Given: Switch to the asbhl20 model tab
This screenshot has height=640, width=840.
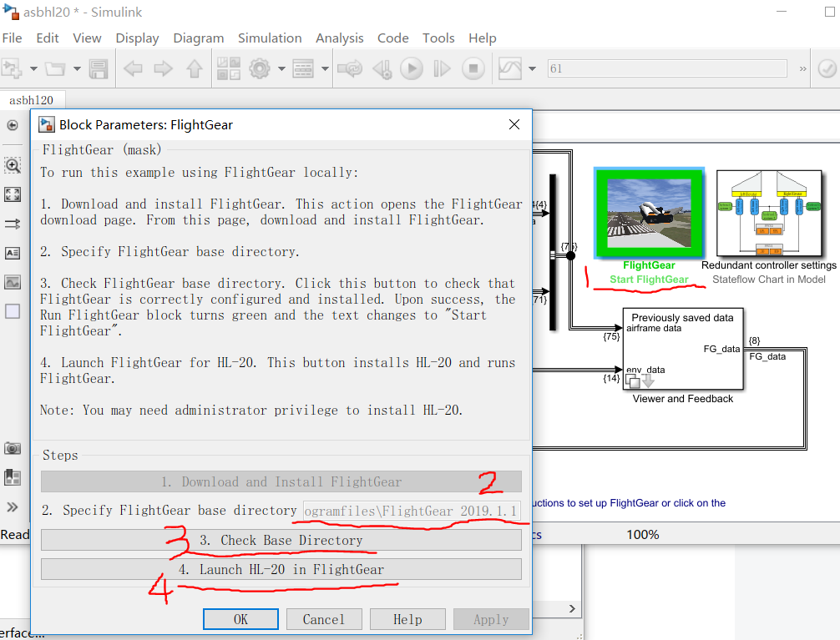Looking at the screenshot, I should pyautogui.click(x=32, y=99).
